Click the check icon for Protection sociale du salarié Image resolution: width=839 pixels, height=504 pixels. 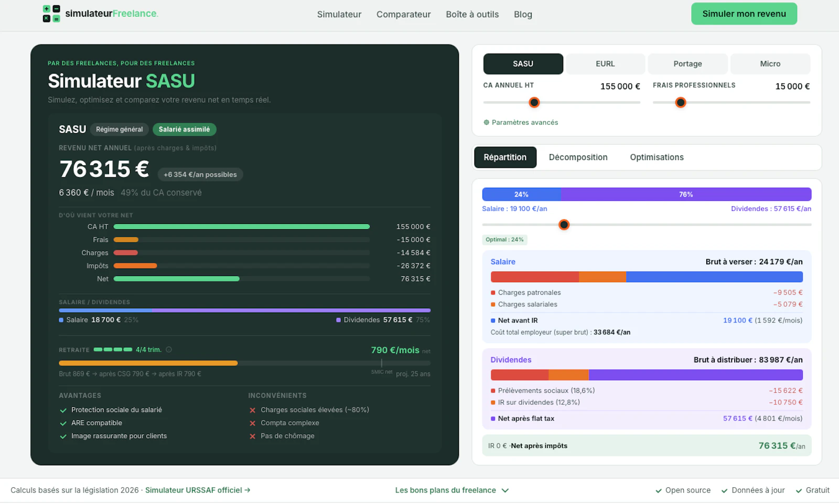[x=63, y=410]
